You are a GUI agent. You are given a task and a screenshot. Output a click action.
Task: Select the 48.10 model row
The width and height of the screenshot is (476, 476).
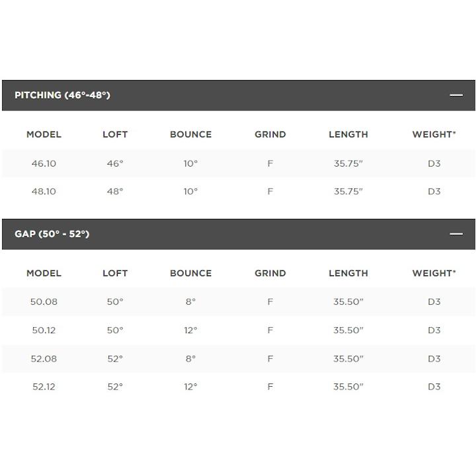click(x=238, y=191)
